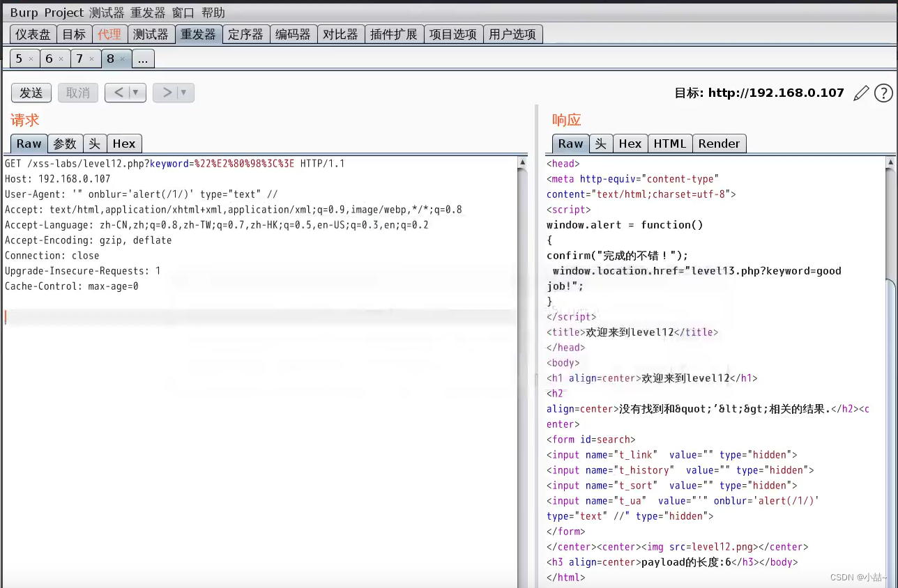The image size is (898, 588).
Task: Switch to the 对比器 tab
Action: click(340, 34)
